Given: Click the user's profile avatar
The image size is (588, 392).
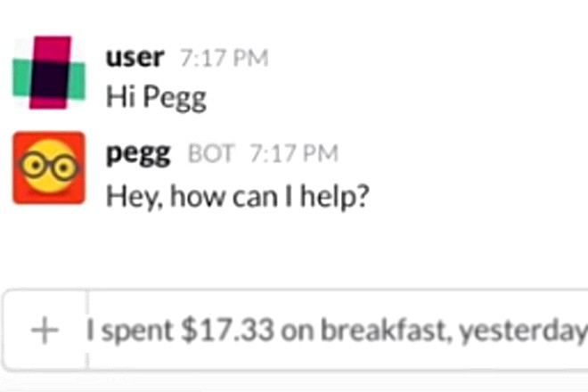Looking at the screenshot, I should click(x=49, y=72).
